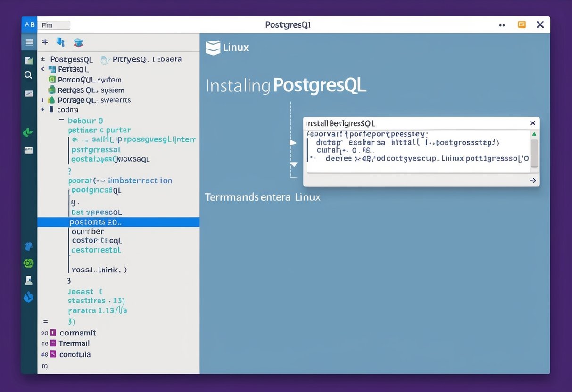Expand the PostgresQL root tree node
The width and height of the screenshot is (572, 392).
43,59
